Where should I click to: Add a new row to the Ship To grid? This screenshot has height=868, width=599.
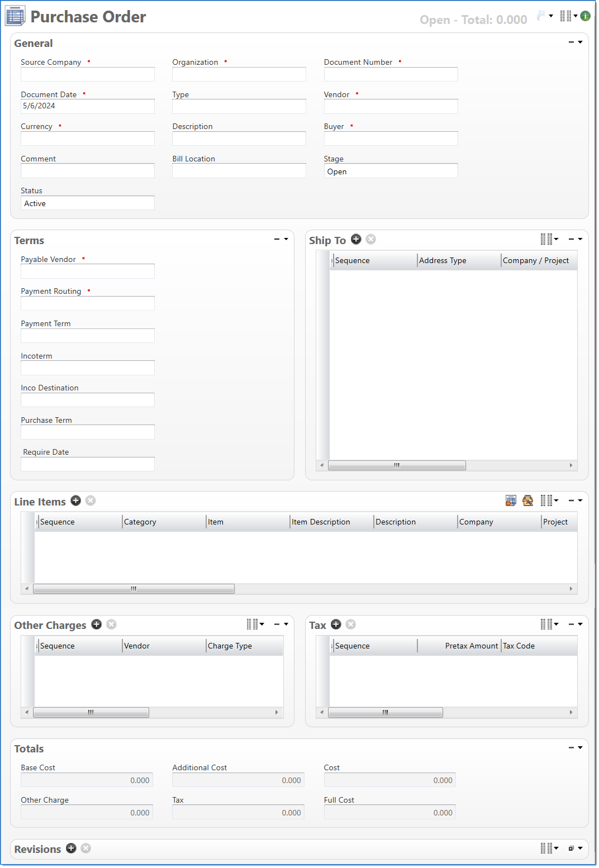coord(356,239)
